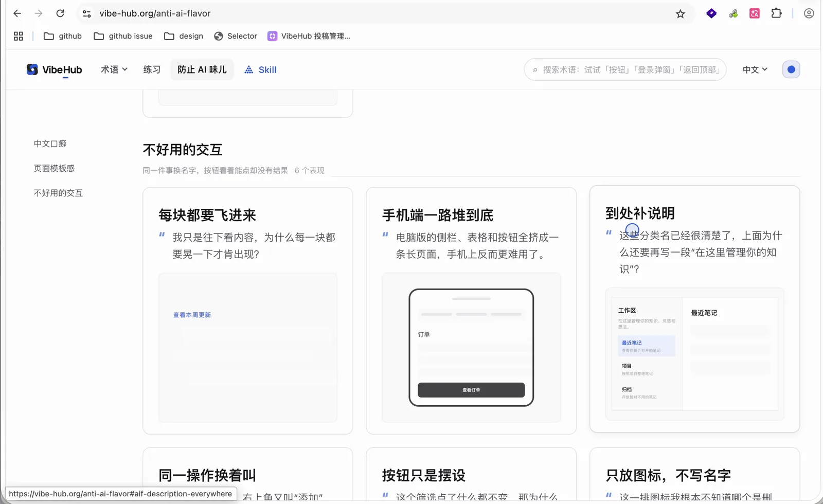Bookmark this page with the star
Image resolution: width=823 pixels, height=504 pixels.
[x=680, y=14]
